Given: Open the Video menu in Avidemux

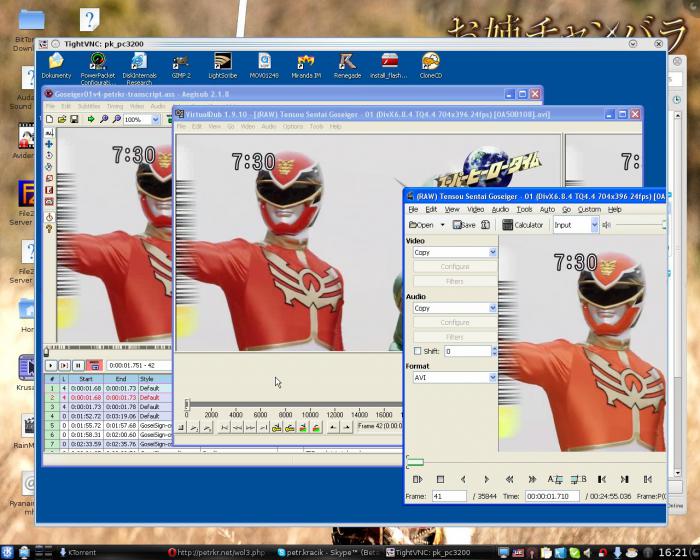Looking at the screenshot, I should tap(475, 209).
